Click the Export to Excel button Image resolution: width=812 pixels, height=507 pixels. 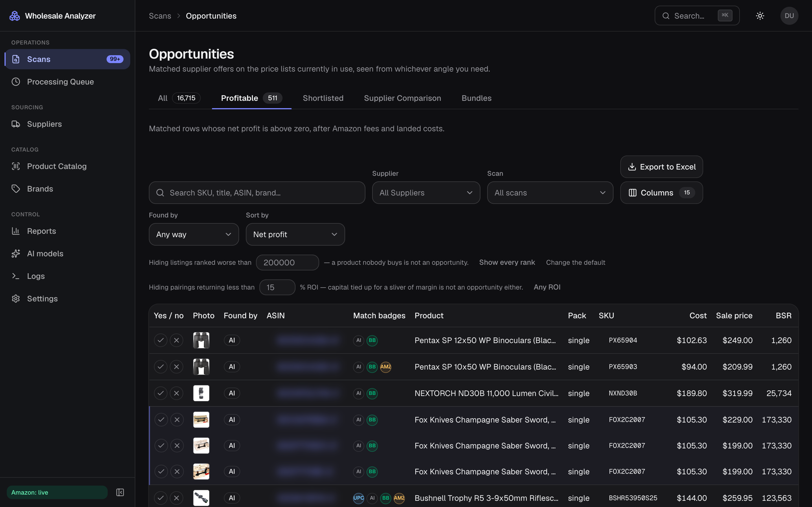tap(661, 167)
